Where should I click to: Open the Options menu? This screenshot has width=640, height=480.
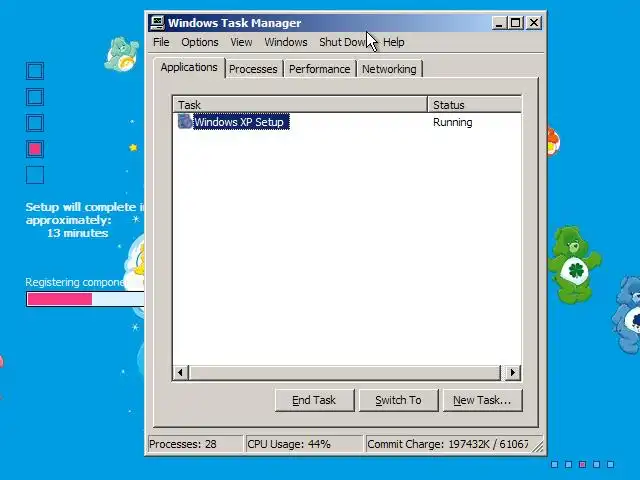click(x=200, y=42)
